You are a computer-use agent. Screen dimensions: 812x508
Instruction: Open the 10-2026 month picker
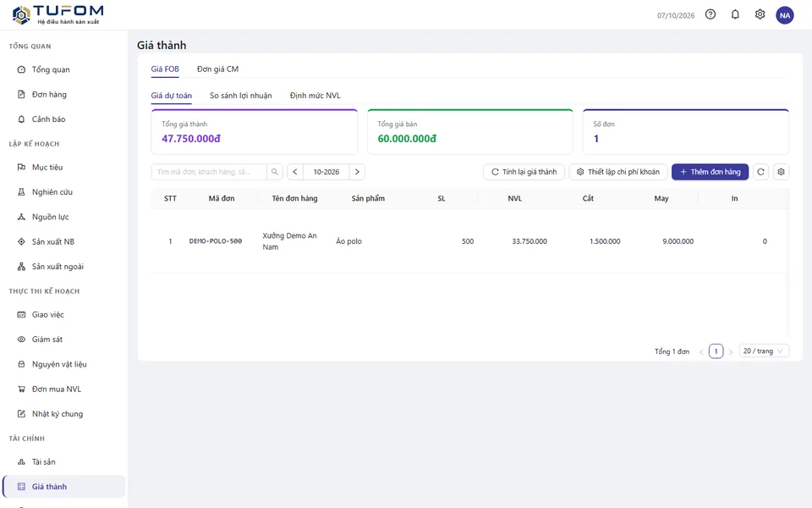point(326,172)
